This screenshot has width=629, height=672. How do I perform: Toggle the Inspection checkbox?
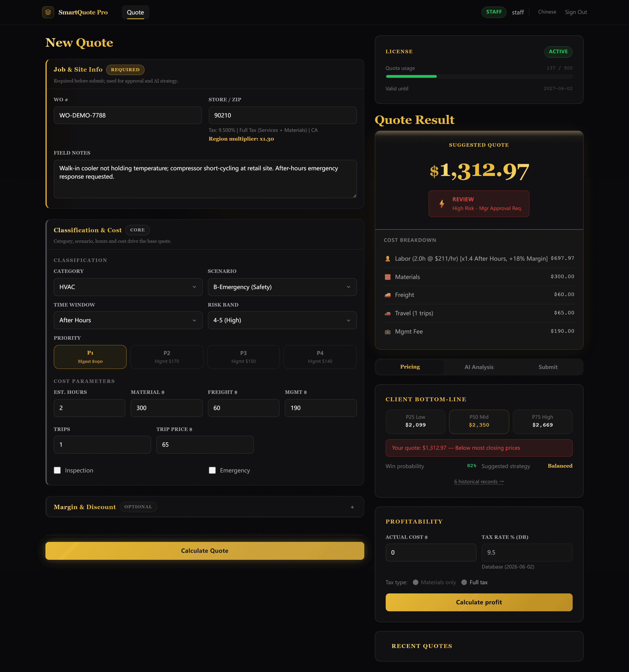click(x=57, y=470)
